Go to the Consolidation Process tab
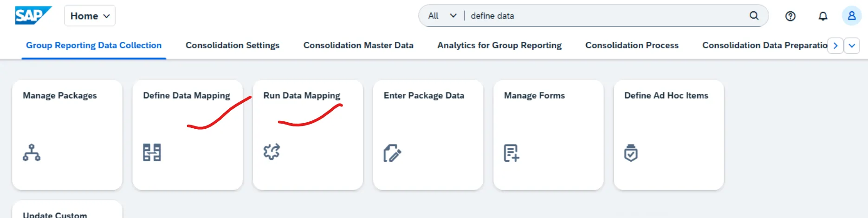 631,46
